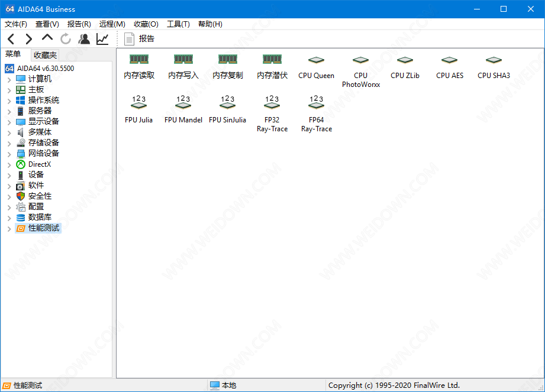
Task: Select the CPU AES benchmark icon
Action: [x=449, y=67]
